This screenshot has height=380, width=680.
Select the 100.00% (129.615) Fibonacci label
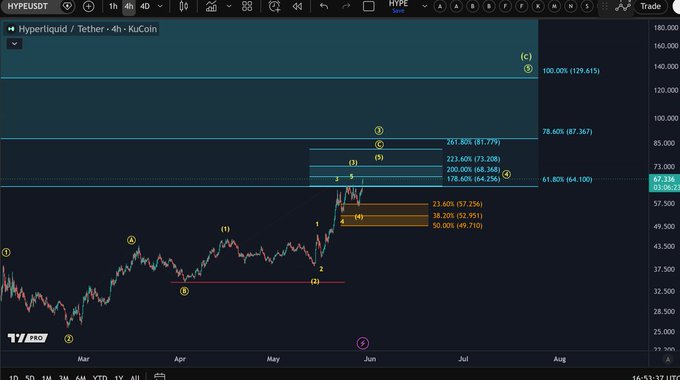(x=571, y=71)
